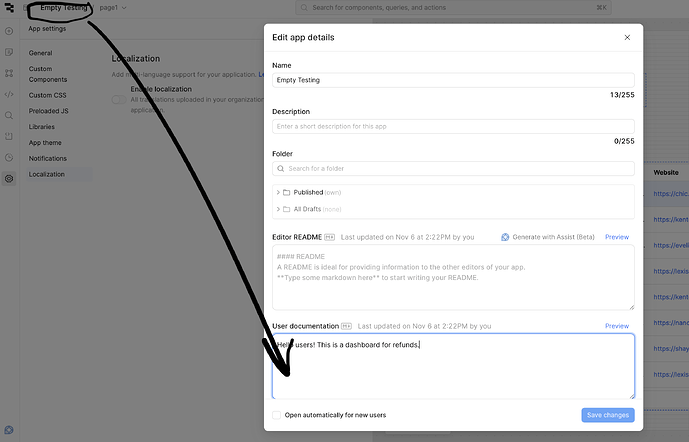The image size is (689, 442).
Task: Click Preview link for User documentation
Action: coord(617,326)
